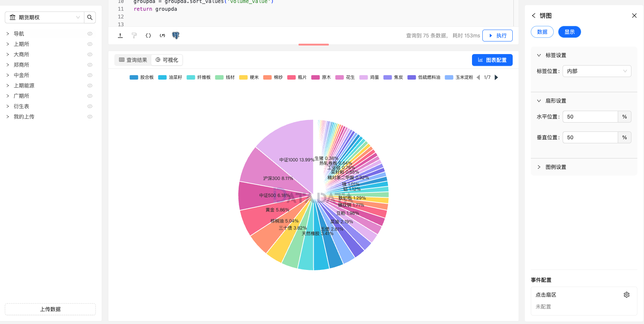This screenshot has height=324, width=644.
Task: Click the 上传数据 button
Action: (50, 309)
